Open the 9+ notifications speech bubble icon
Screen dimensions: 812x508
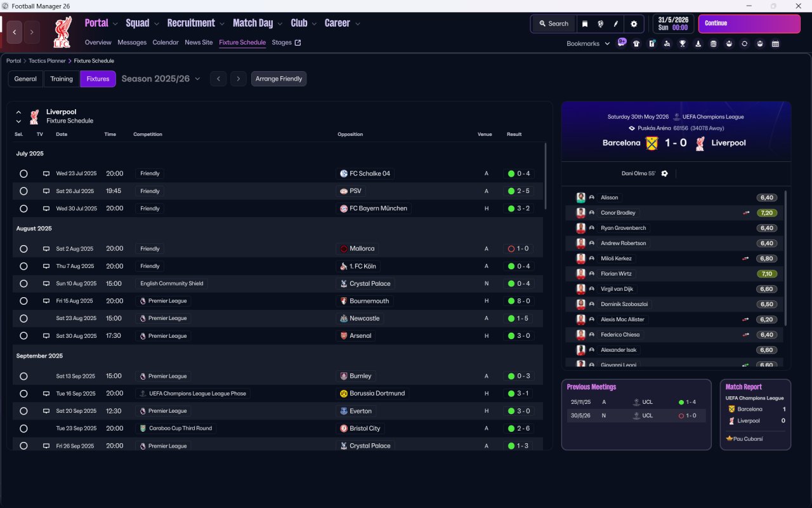click(x=622, y=43)
